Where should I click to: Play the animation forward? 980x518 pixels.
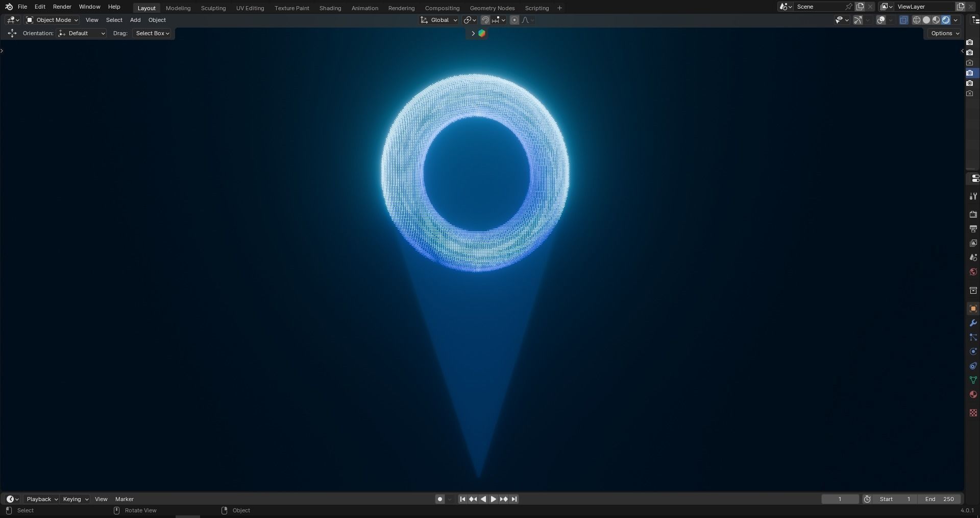[494, 499]
